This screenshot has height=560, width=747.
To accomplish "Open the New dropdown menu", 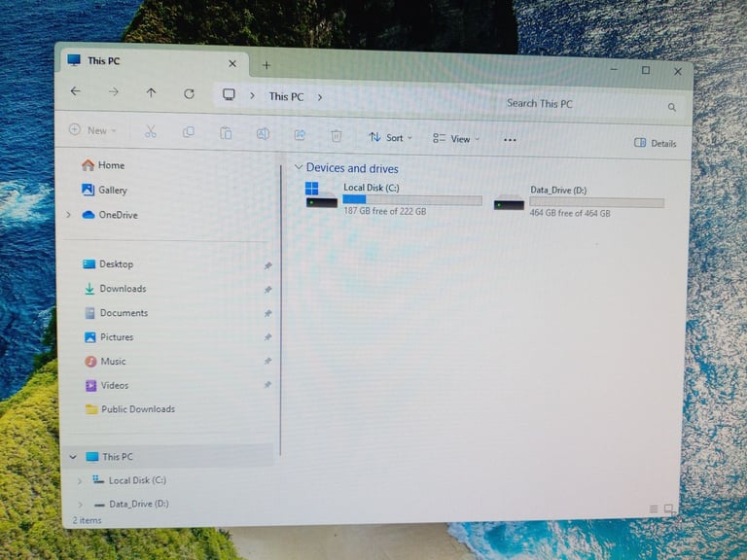I will (x=93, y=130).
